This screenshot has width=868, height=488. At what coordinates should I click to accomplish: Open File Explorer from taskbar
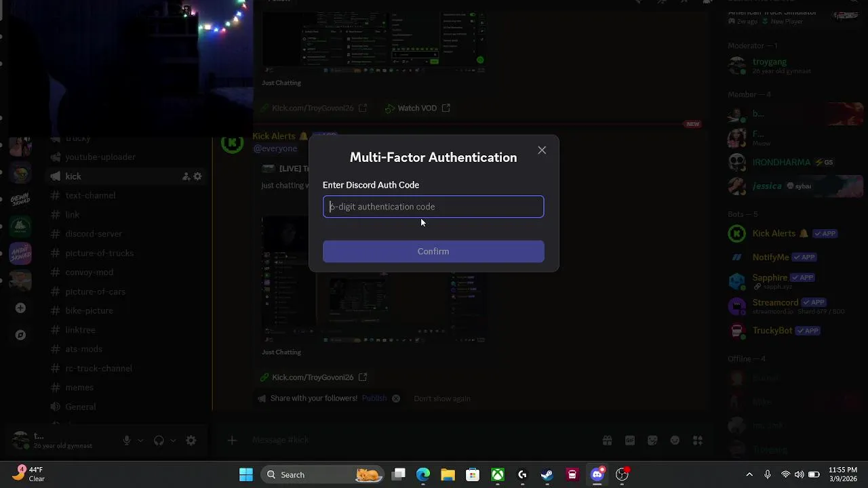pos(448,475)
